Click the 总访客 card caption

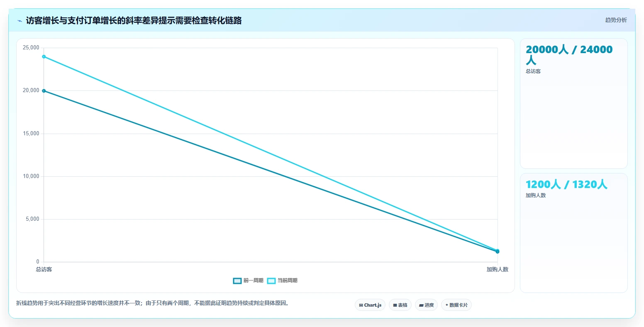click(533, 71)
